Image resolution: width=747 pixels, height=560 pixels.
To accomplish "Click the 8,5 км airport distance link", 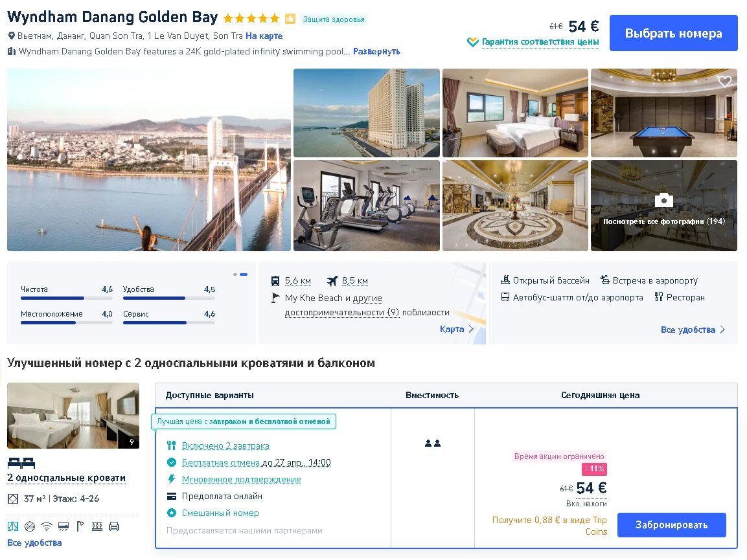I will [x=355, y=281].
